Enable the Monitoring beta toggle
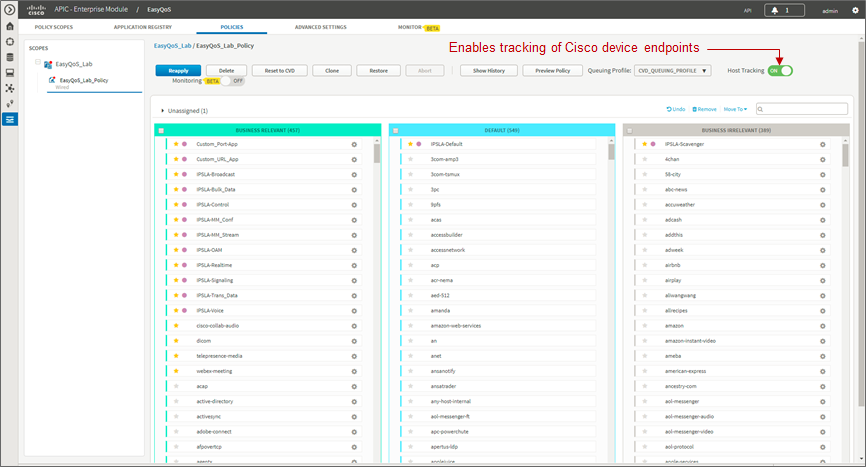Image resolution: width=867 pixels, height=467 pixels. 232,81
